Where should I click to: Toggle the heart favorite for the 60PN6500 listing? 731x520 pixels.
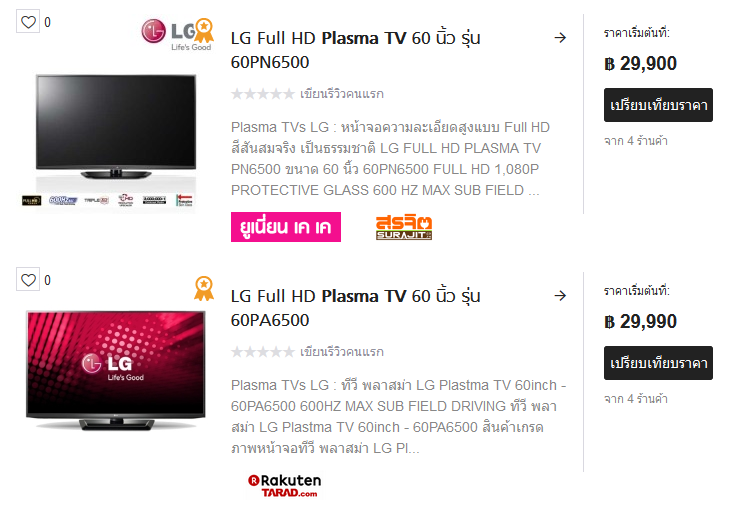pos(28,21)
